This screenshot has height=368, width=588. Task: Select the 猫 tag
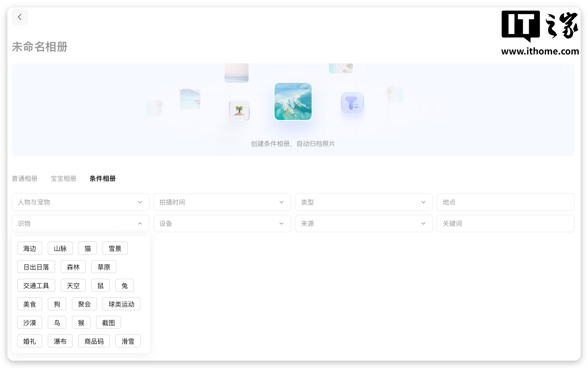(88, 248)
